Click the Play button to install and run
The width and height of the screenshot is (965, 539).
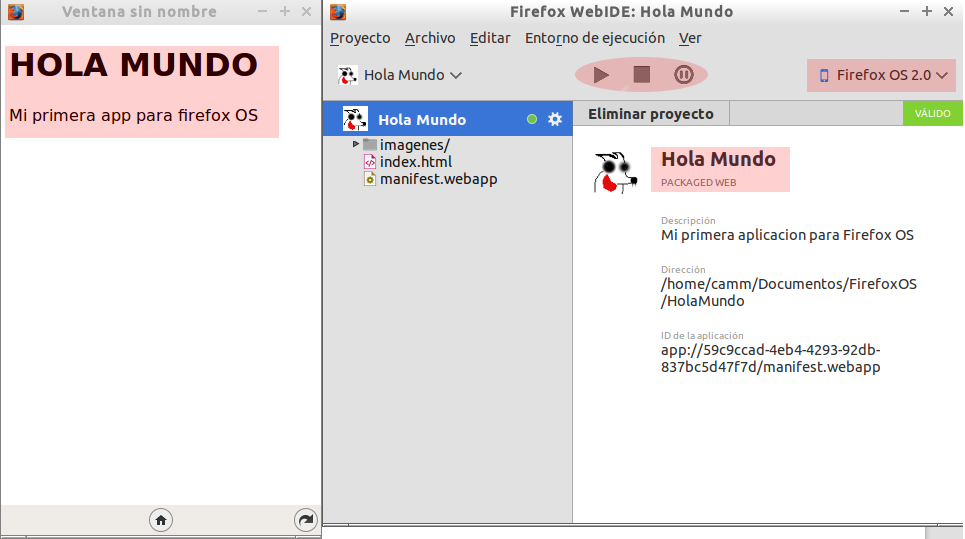point(601,75)
